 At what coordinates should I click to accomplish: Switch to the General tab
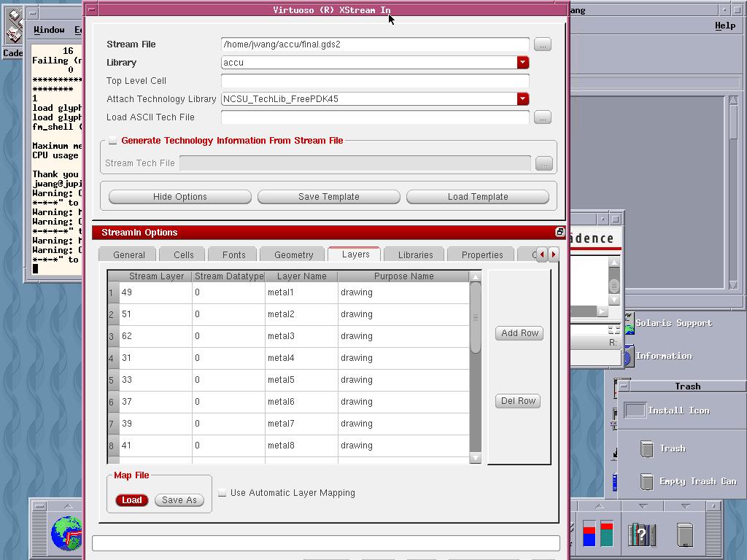pos(128,254)
